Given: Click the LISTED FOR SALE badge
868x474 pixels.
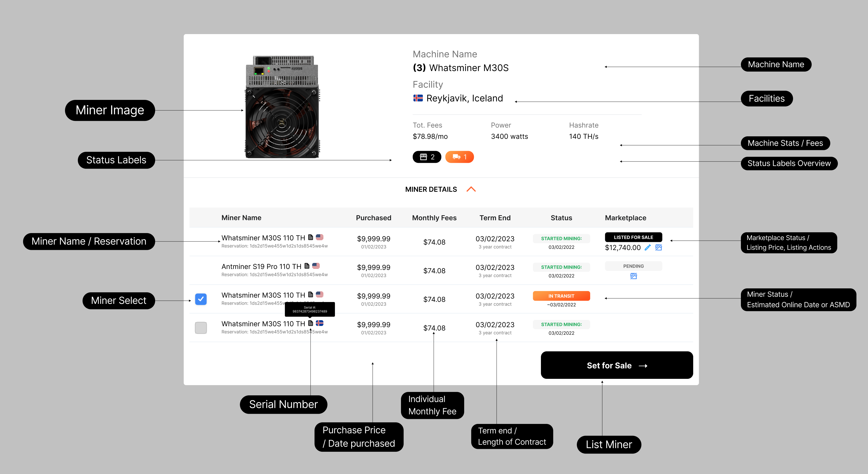Looking at the screenshot, I should pyautogui.click(x=633, y=237).
